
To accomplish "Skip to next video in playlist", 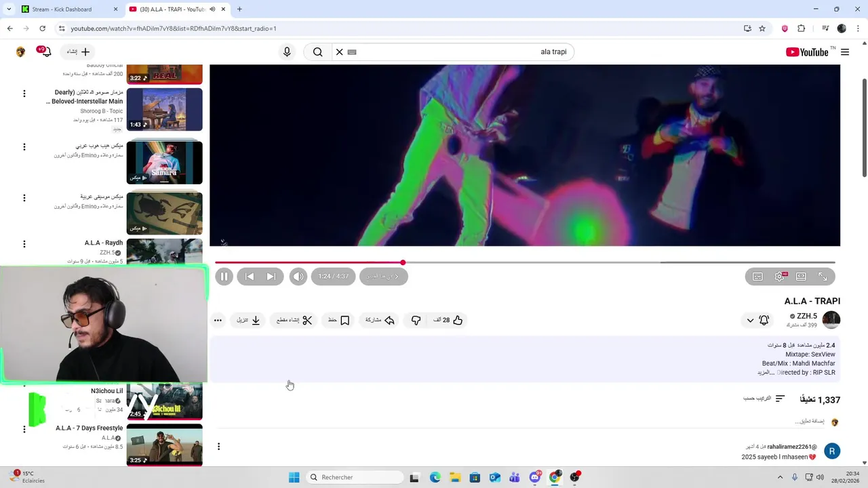I will click(271, 277).
